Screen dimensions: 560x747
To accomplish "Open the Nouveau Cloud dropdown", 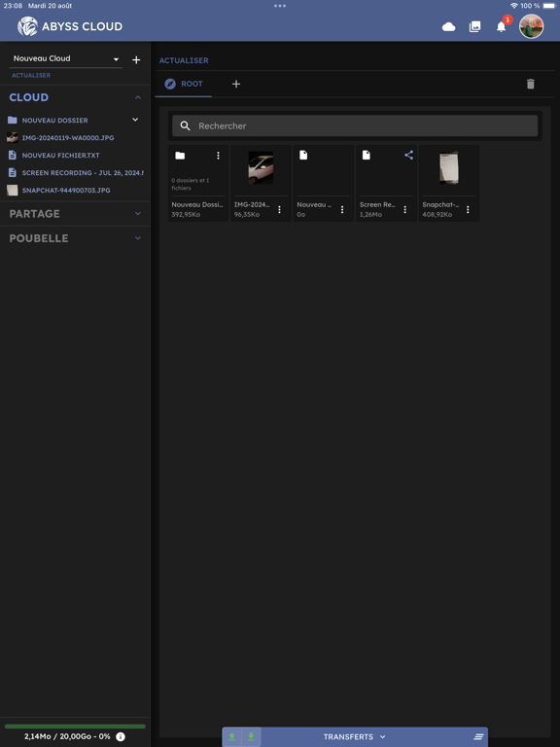I will [66, 58].
